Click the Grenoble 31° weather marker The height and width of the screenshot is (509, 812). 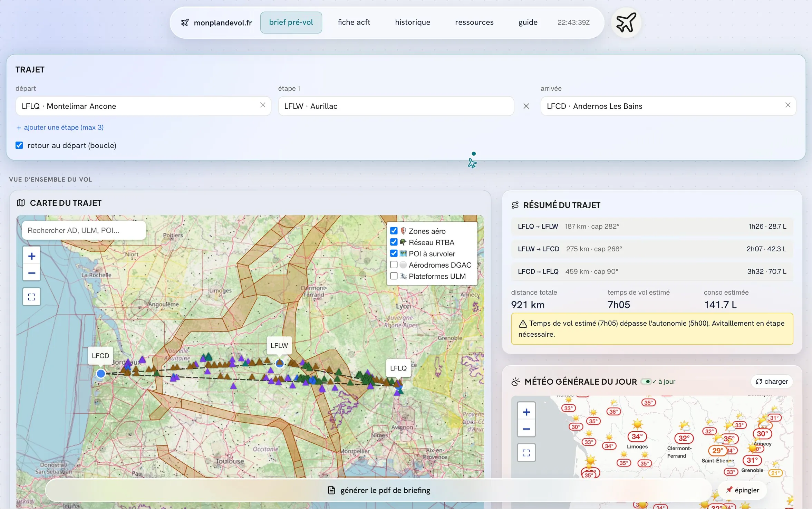752,460
